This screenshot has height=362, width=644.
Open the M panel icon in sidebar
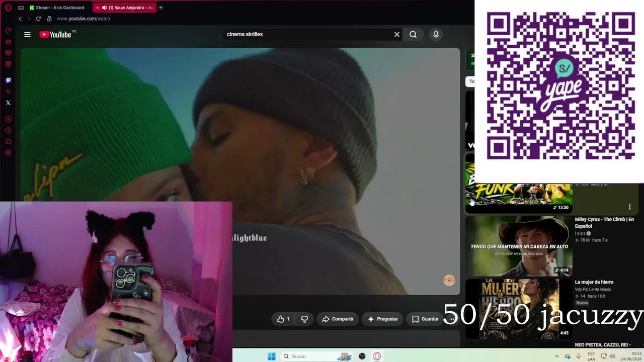pos(8,64)
